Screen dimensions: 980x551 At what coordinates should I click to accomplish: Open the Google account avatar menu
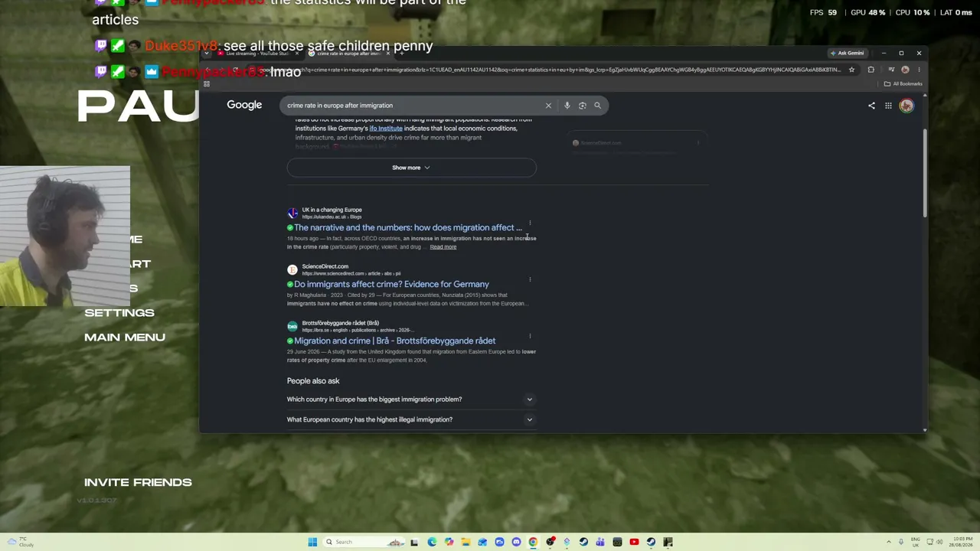[x=906, y=106]
